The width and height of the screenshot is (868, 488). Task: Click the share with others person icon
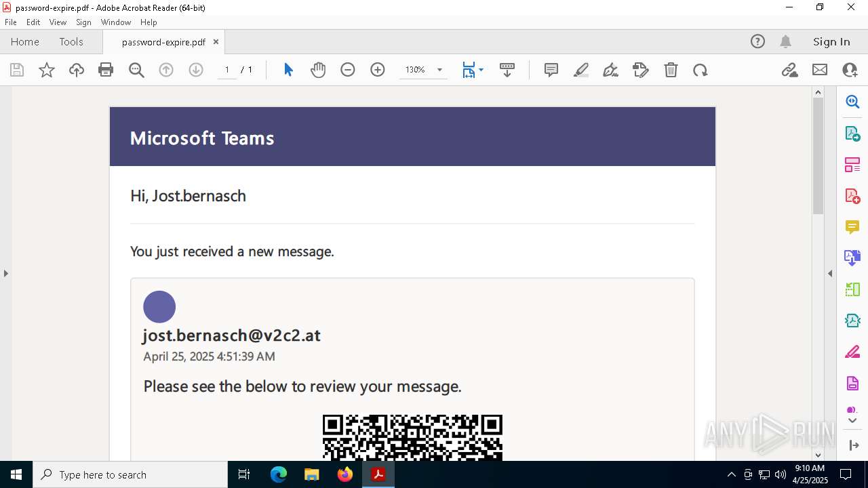pos(850,70)
